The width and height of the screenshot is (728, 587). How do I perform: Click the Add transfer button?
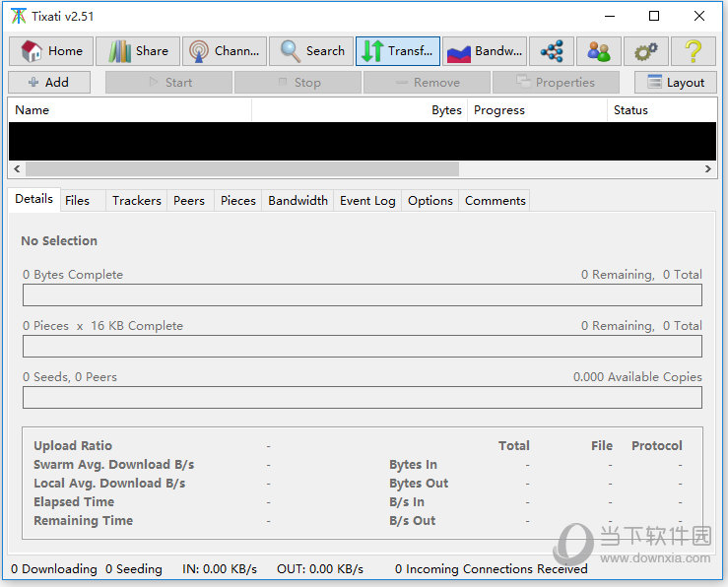coord(49,83)
